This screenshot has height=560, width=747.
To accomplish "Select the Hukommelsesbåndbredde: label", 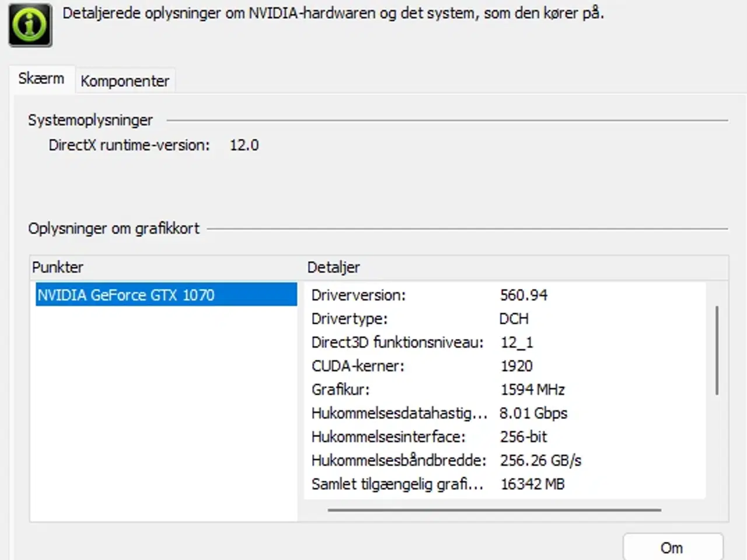I will [399, 460].
